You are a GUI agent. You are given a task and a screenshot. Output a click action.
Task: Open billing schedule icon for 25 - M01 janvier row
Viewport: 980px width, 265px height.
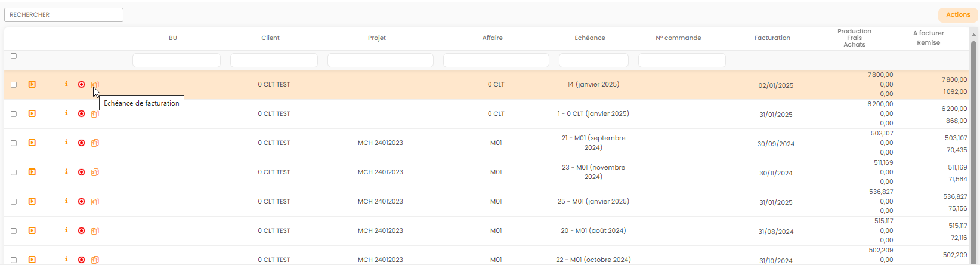pos(95,201)
